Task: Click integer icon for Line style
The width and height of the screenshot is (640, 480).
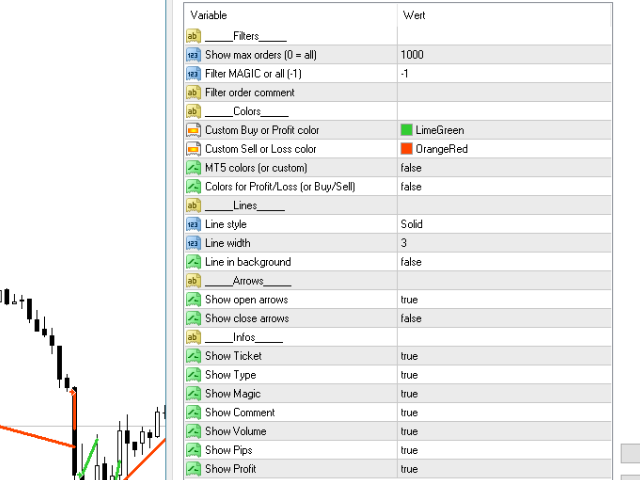Action: [x=193, y=224]
